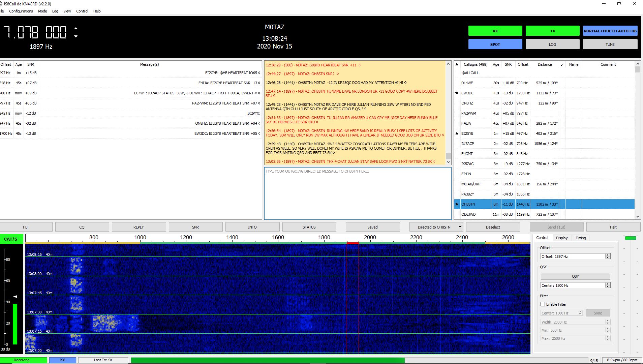The image size is (643, 364).
Task: Increase Offset 1897 Hz using up stepper arrow
Action: coord(608,255)
